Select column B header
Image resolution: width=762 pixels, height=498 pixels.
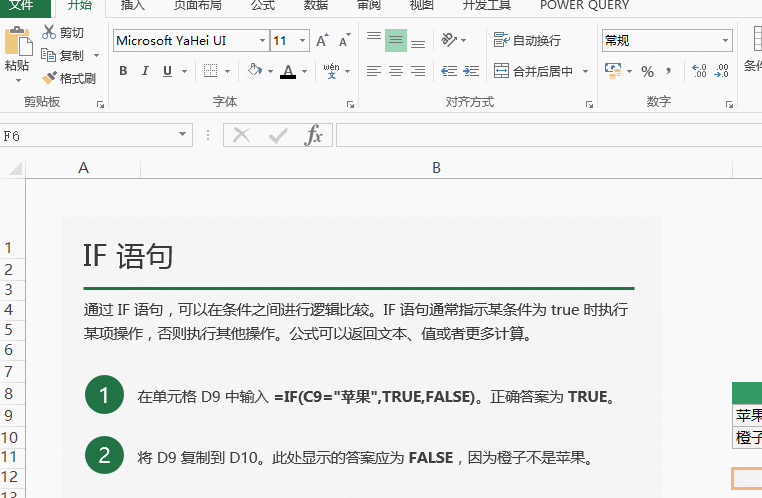tap(436, 168)
